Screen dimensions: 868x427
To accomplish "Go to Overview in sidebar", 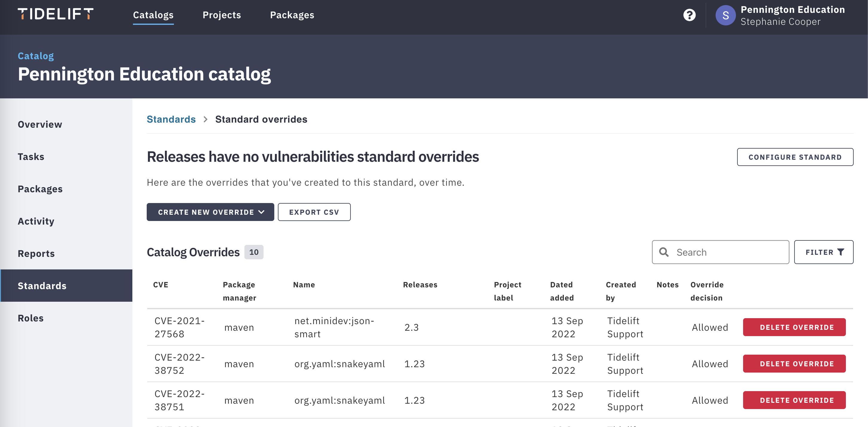I will pos(40,124).
